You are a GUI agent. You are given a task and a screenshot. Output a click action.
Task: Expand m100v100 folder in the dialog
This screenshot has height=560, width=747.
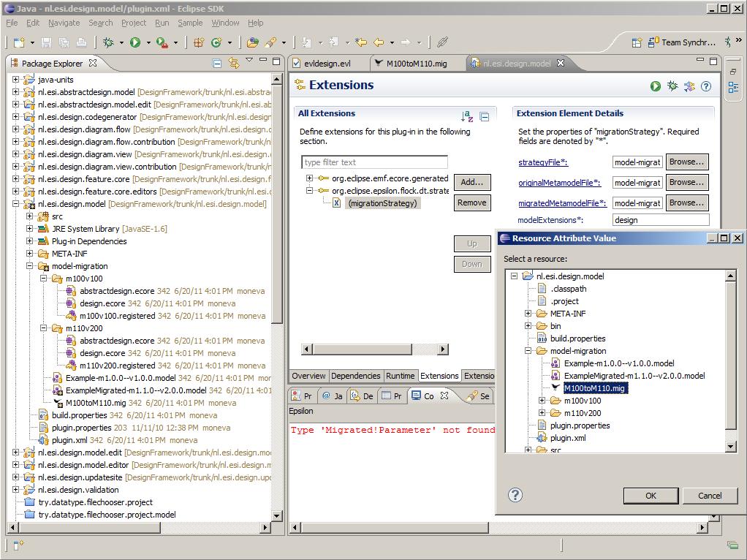click(542, 401)
